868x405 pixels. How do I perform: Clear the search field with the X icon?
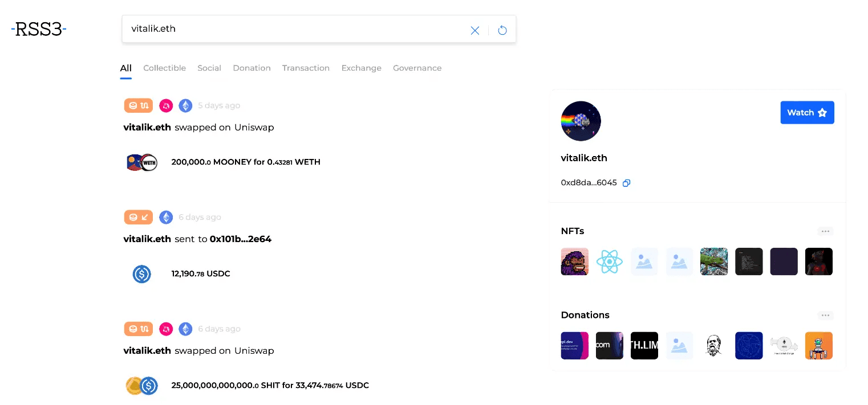point(475,30)
